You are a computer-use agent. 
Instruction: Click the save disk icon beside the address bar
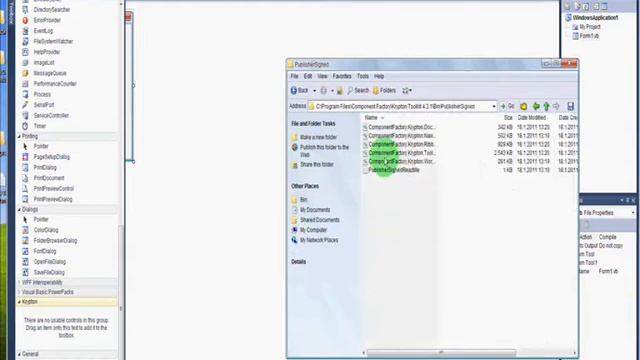571,107
